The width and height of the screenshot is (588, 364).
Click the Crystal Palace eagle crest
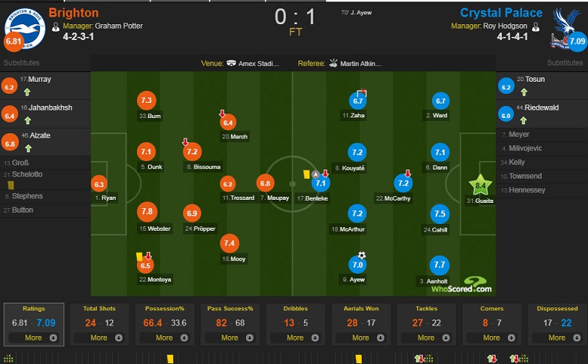(x=565, y=27)
